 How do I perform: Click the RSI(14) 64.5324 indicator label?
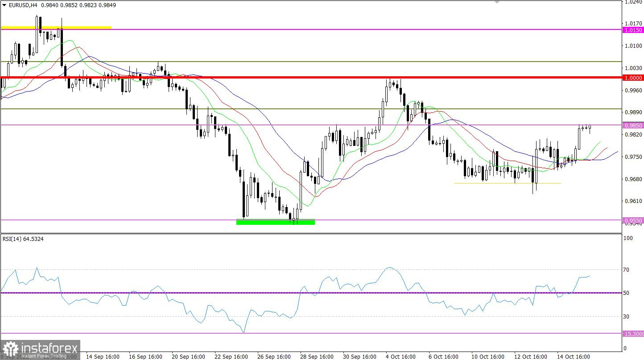click(23, 239)
